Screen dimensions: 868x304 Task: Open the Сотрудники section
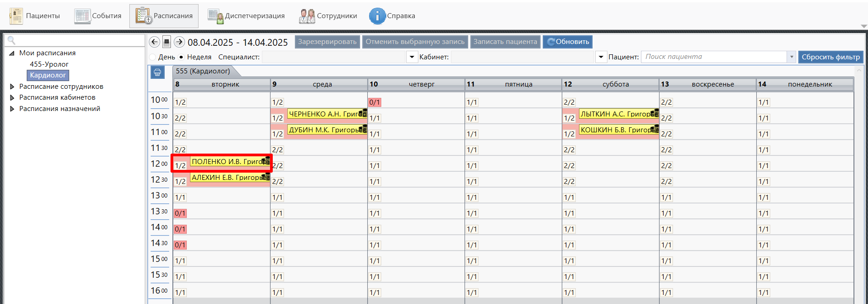[328, 16]
